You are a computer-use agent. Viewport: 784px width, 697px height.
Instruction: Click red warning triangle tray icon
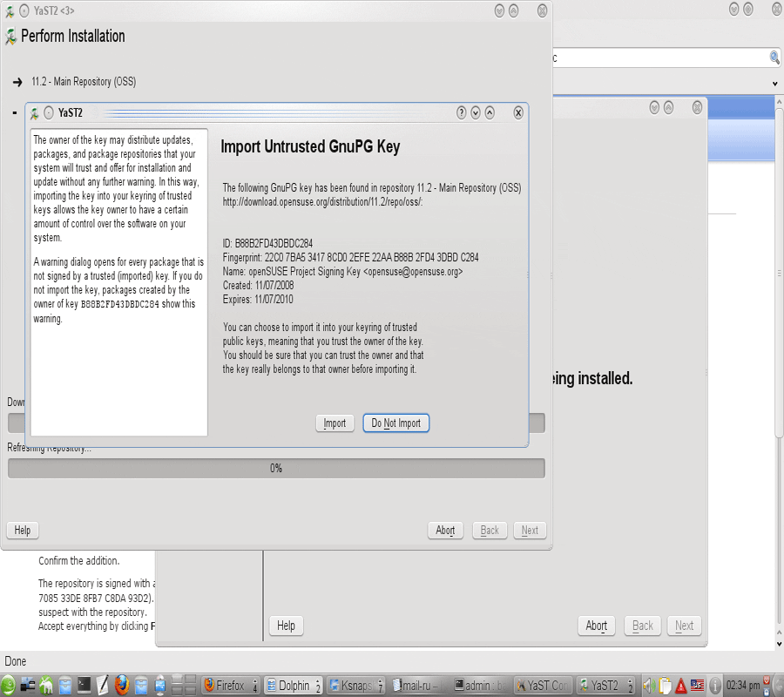click(x=680, y=686)
